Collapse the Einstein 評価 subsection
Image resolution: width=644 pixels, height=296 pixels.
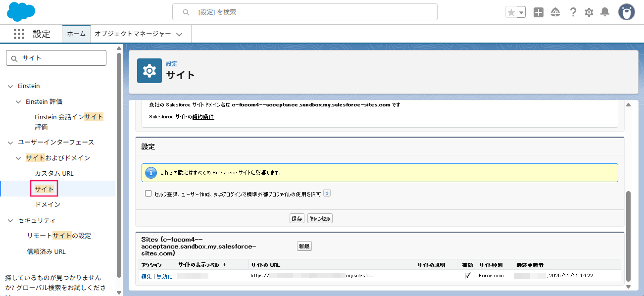click(x=19, y=102)
